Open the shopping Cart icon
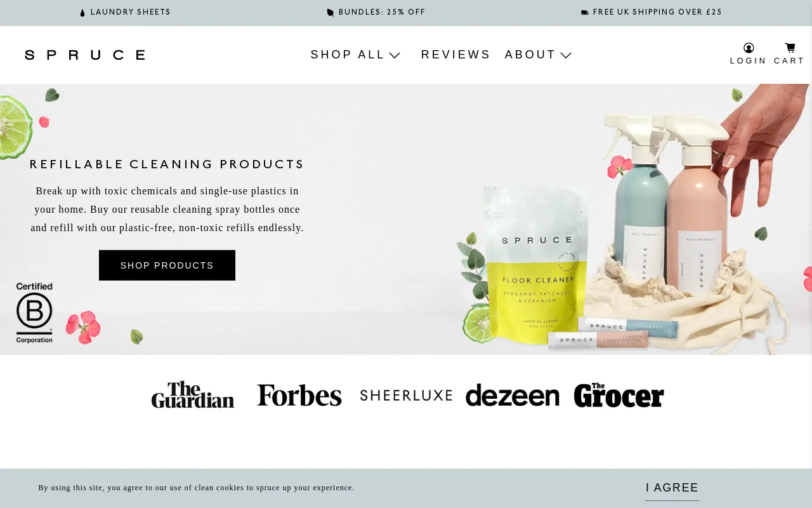 tap(790, 48)
